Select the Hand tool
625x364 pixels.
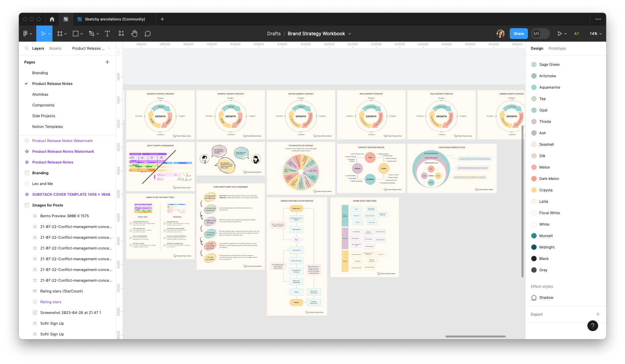tap(134, 34)
